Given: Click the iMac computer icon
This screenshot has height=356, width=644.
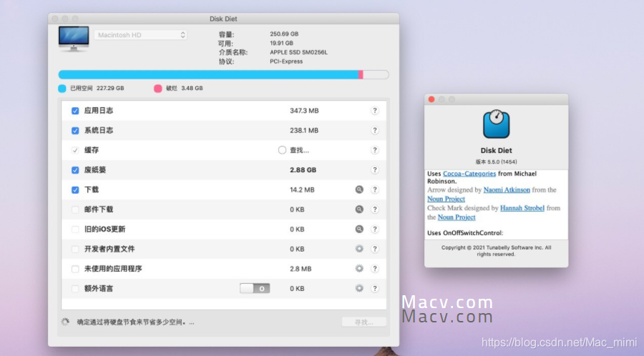Looking at the screenshot, I should point(74,39).
